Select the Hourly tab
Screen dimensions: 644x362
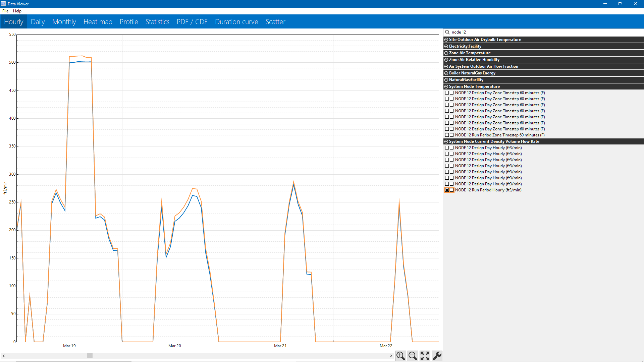(14, 22)
